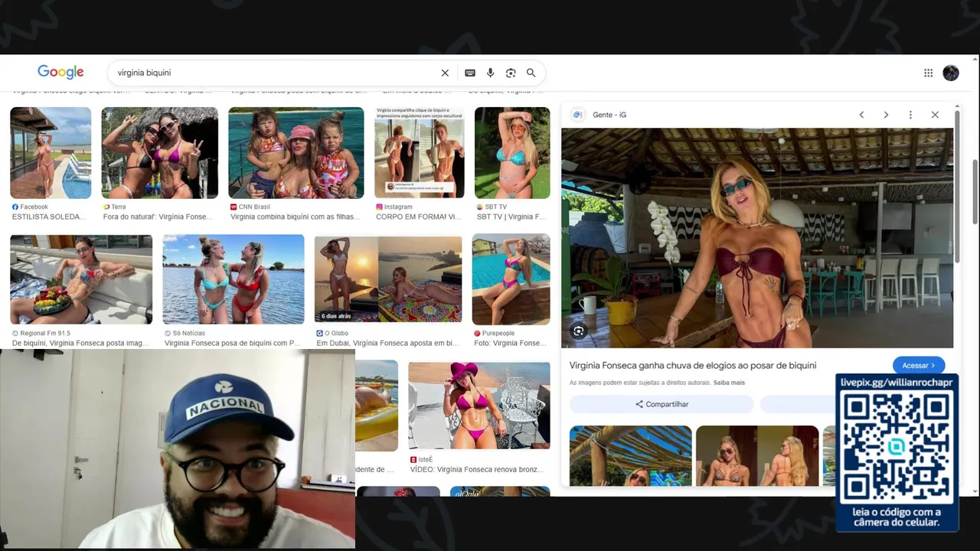Click the CNN Brasil caption text
980x551 pixels.
click(x=295, y=217)
